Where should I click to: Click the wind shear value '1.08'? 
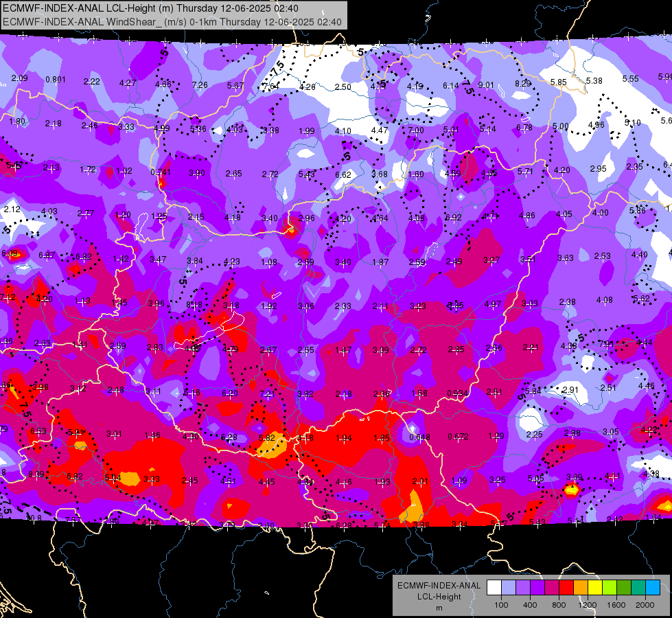(268, 262)
